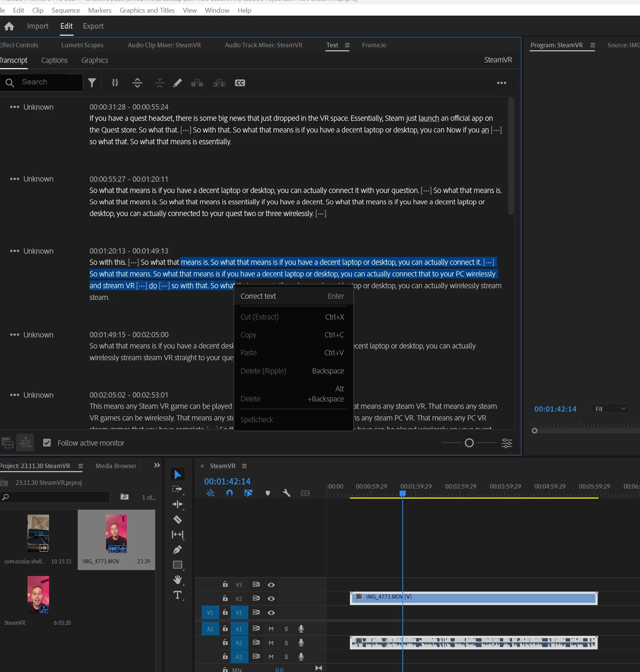The height and width of the screenshot is (672, 640).
Task: Hide track V3 with its eye icon
Action: pos(271,585)
